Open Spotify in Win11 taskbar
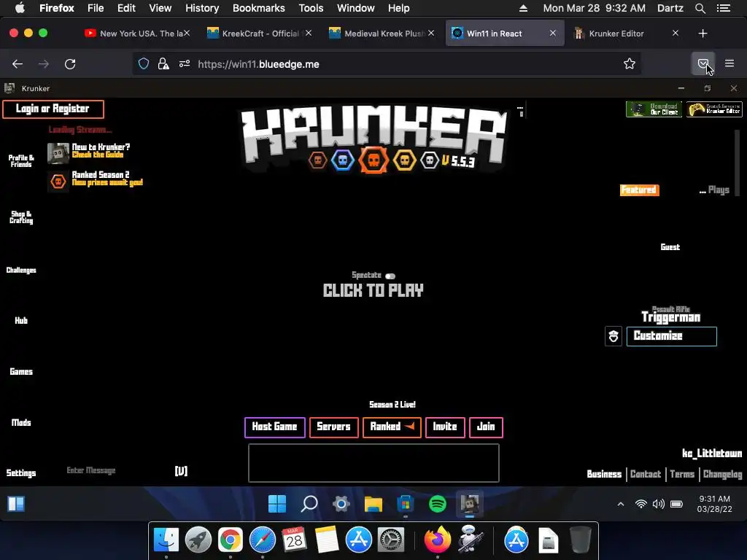This screenshot has height=560, width=747. coord(438,503)
